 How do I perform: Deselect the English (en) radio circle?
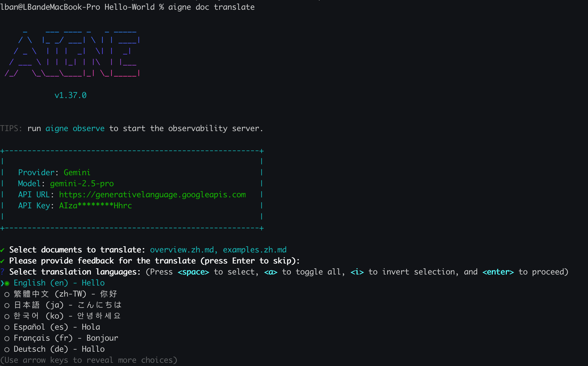(7, 283)
